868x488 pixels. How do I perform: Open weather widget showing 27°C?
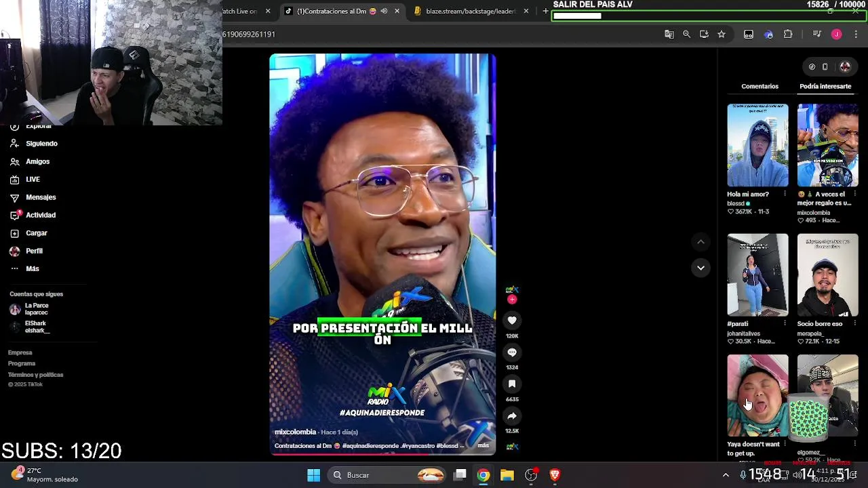click(x=45, y=475)
